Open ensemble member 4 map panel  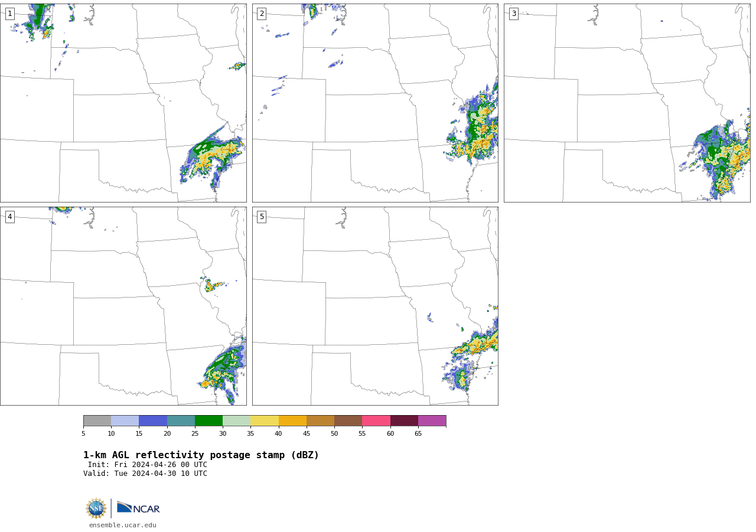123,306
